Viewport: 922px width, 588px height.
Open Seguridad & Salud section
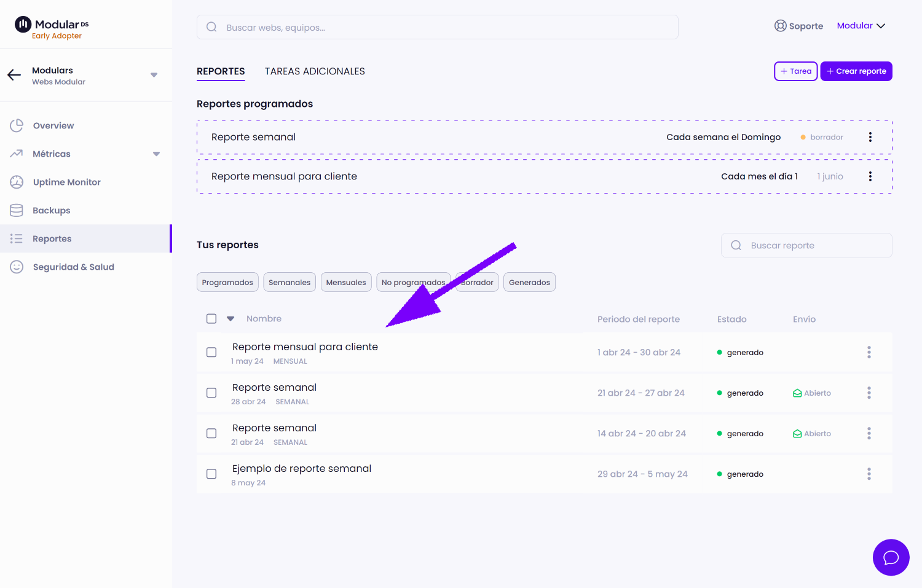(x=74, y=267)
